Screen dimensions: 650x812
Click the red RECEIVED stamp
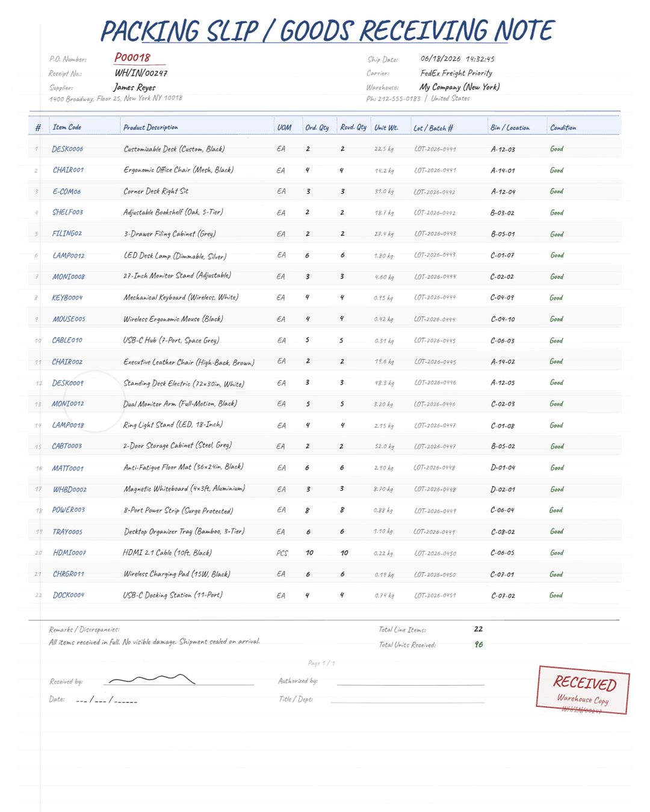click(583, 690)
